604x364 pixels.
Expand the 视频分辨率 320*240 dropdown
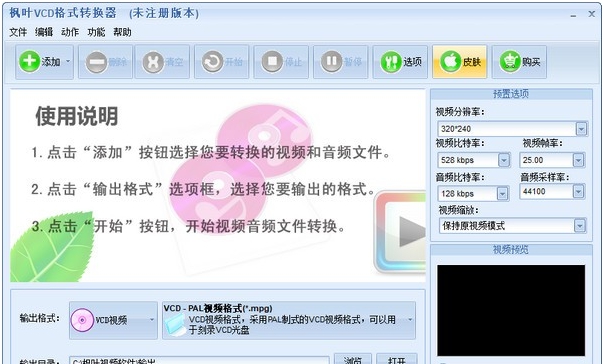coord(581,129)
